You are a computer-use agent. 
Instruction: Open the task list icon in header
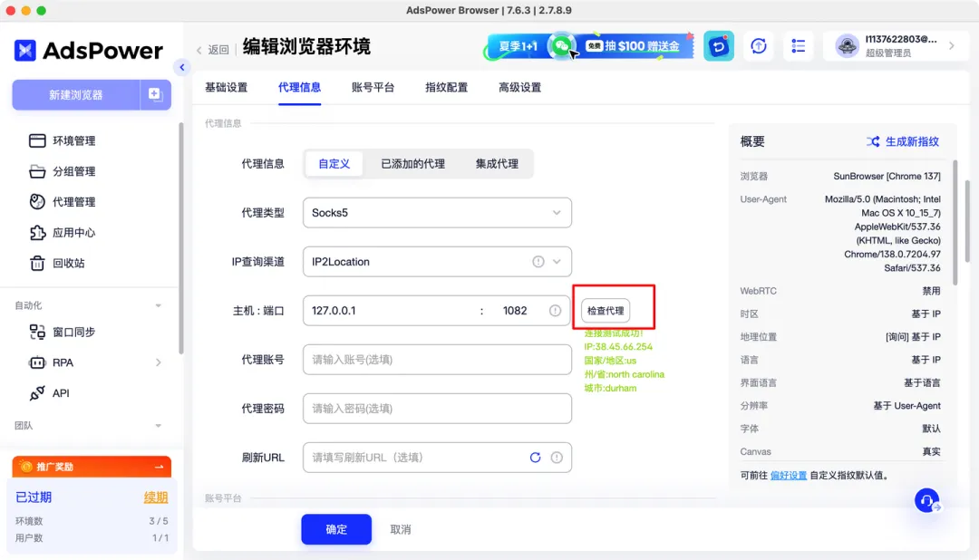799,46
